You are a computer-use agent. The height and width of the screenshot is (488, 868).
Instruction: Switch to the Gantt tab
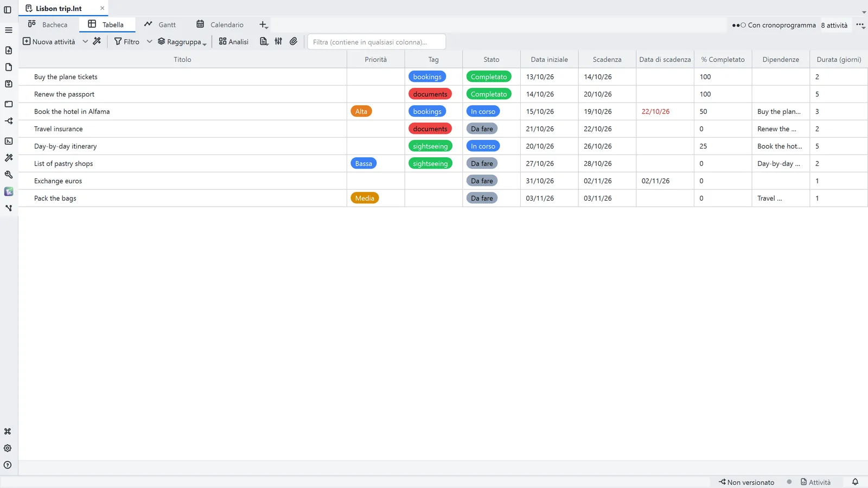pos(160,24)
